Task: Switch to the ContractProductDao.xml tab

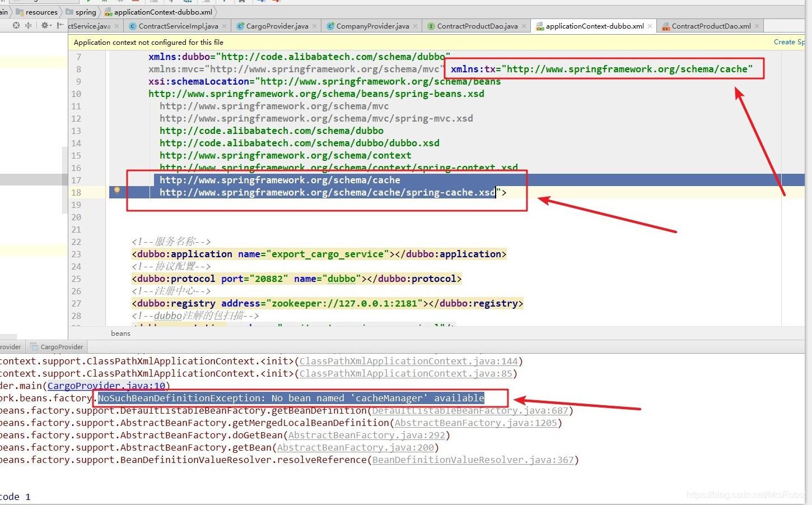Action: coord(711,26)
